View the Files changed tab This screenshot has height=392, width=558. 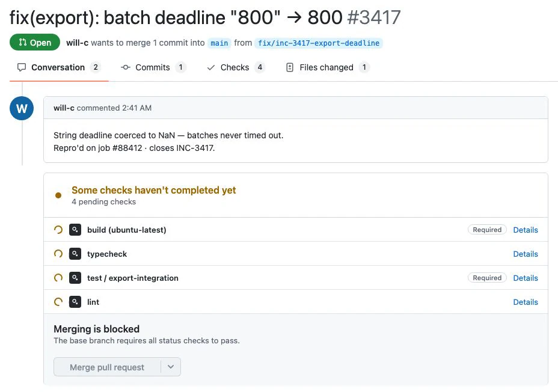(x=327, y=67)
